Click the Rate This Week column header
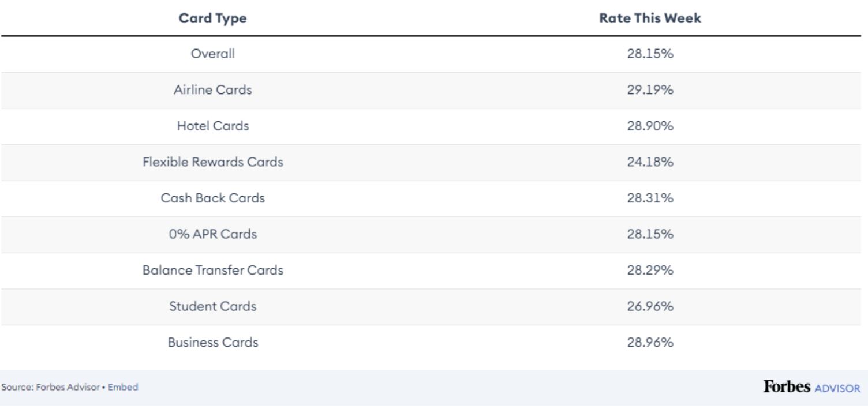Viewport: 868px width, 413px height. (x=650, y=18)
